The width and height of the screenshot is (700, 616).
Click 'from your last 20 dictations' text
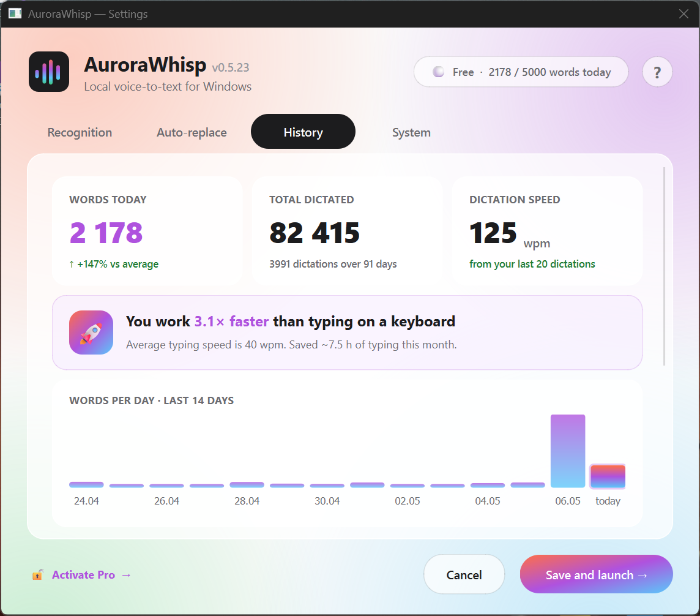(532, 264)
